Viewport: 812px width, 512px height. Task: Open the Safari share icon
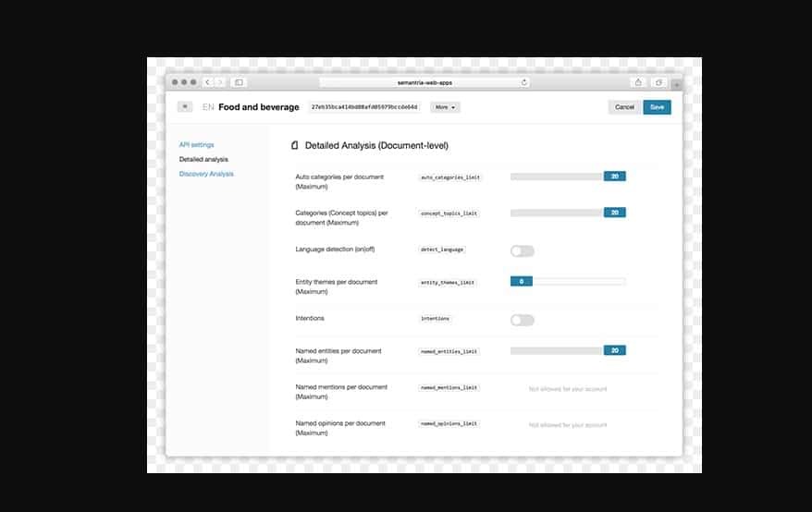[x=638, y=82]
